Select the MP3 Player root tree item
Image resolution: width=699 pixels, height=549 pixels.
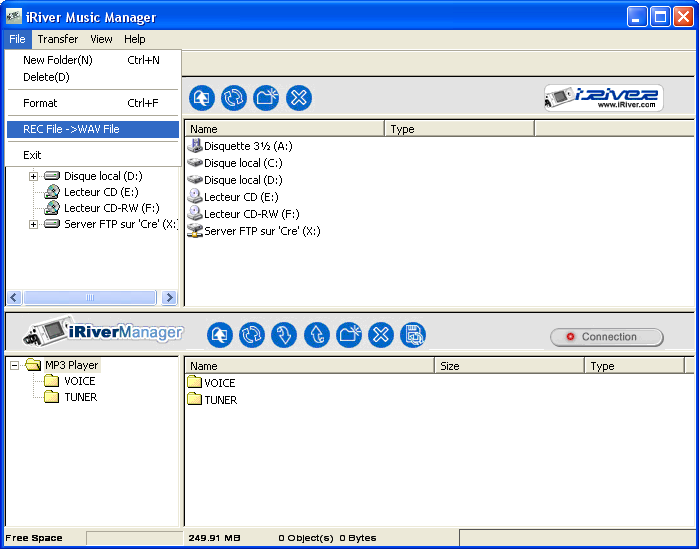click(72, 365)
